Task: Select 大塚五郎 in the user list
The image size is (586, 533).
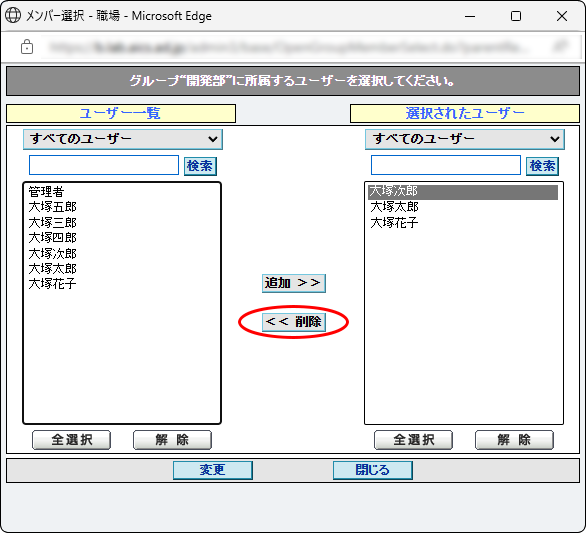Action: coord(52,207)
